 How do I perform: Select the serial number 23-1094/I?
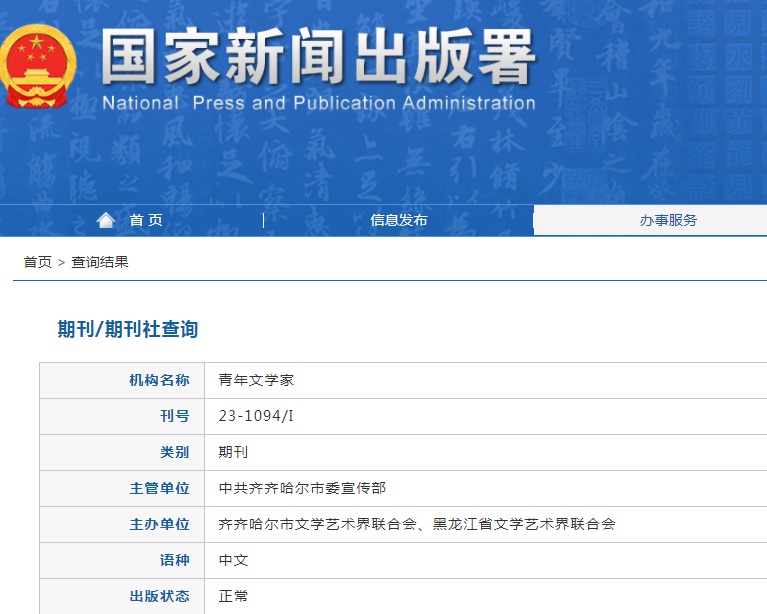[256, 416]
